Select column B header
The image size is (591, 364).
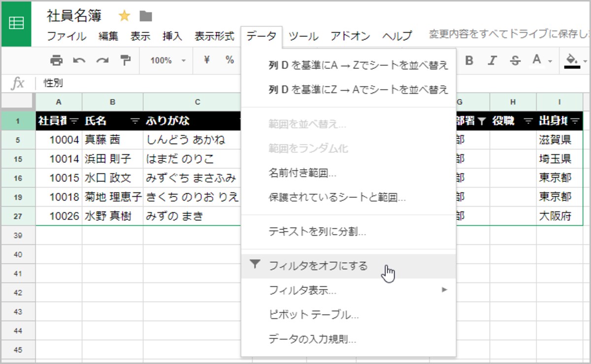click(x=112, y=102)
